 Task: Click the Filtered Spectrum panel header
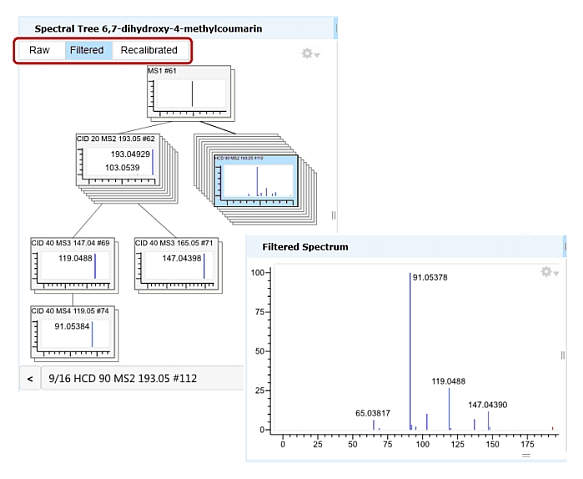click(x=406, y=247)
